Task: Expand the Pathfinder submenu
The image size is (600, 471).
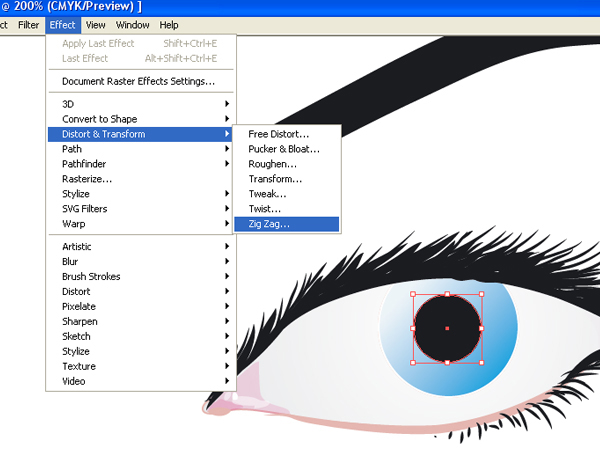Action: 141,164
